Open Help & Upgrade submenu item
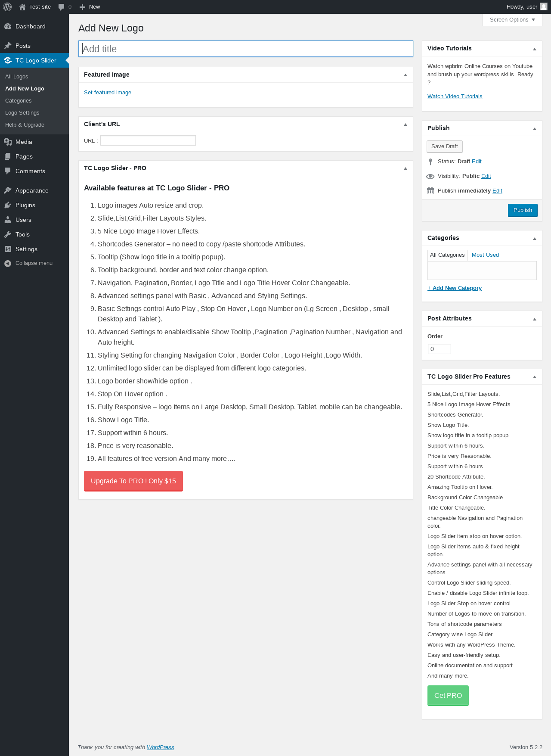551x756 pixels. click(25, 125)
